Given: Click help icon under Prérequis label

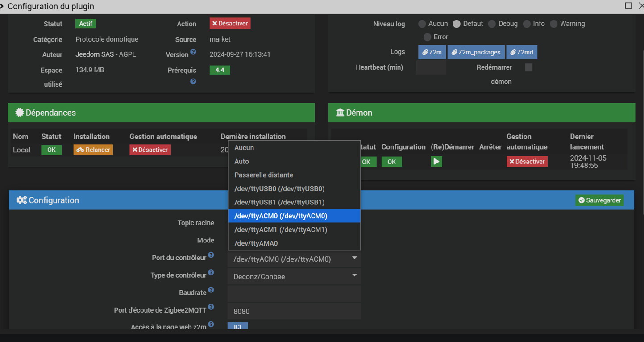Looking at the screenshot, I should 193,82.
